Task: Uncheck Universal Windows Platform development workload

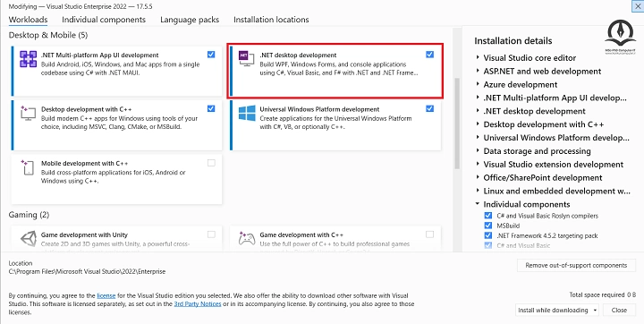Action: [429, 108]
